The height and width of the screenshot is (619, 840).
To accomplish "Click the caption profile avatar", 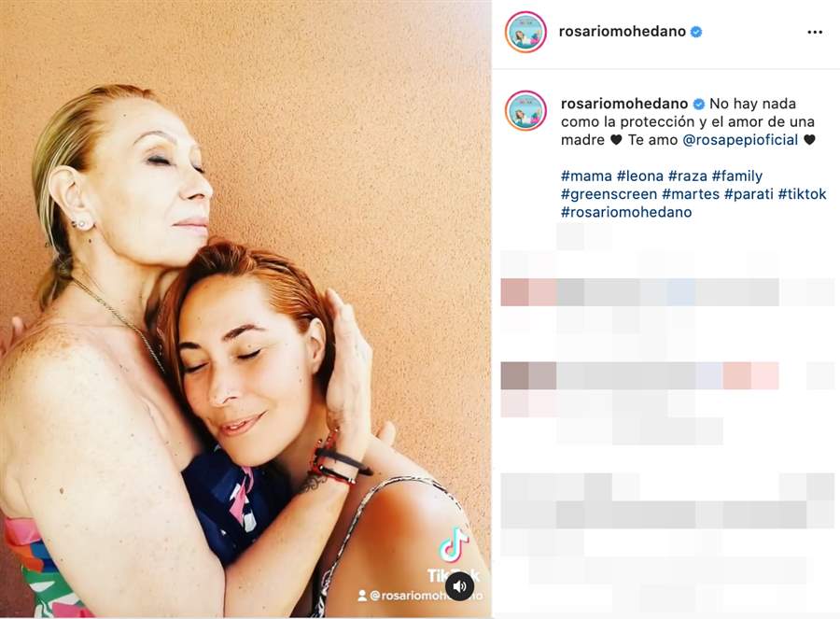I will tap(525, 111).
